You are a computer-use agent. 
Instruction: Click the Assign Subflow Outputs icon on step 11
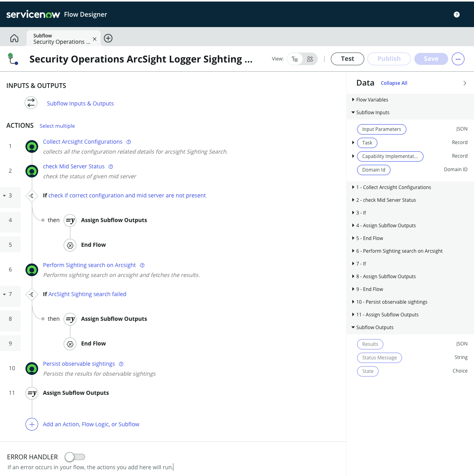coord(32,394)
